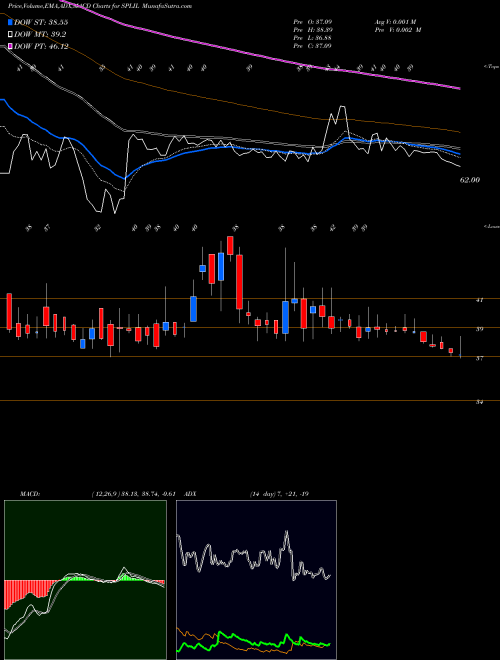Viewport: 500px width, 660px height.
Task: Click the blue DOW ST legend swatch
Action: (11, 22)
